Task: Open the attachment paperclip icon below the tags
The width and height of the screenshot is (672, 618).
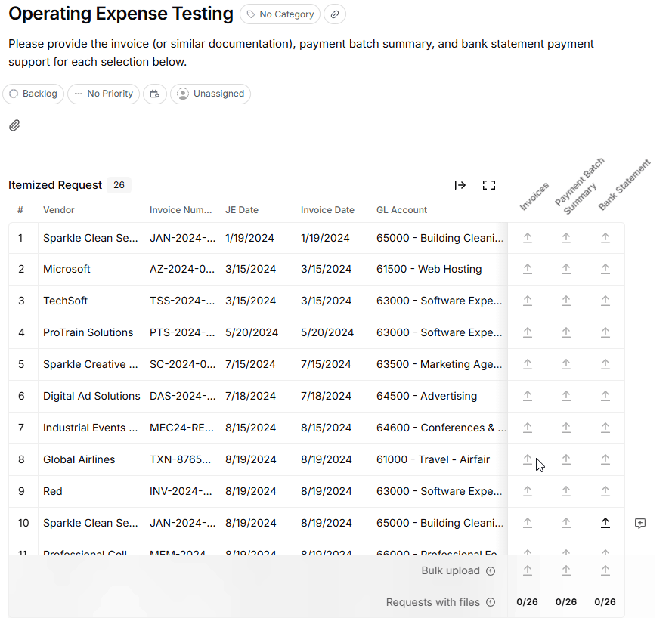Action: click(x=14, y=125)
